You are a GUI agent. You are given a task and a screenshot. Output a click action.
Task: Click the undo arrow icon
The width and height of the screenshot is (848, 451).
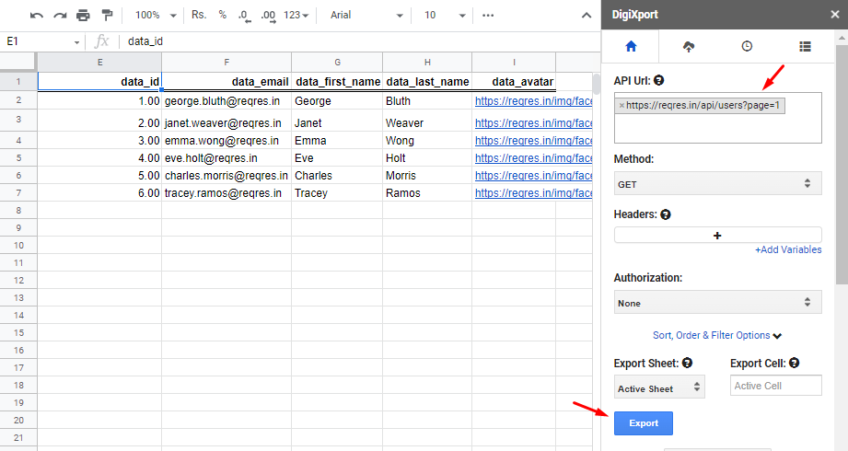(36, 15)
